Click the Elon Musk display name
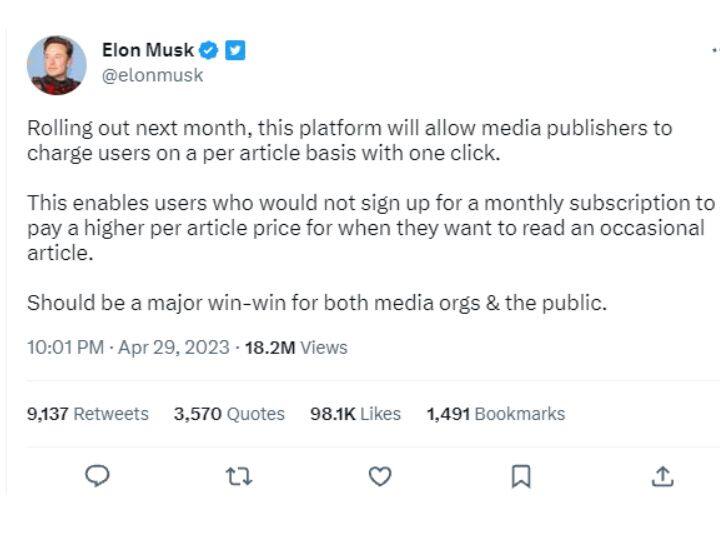Viewport: 720px width, 540px height. pyautogui.click(x=148, y=50)
